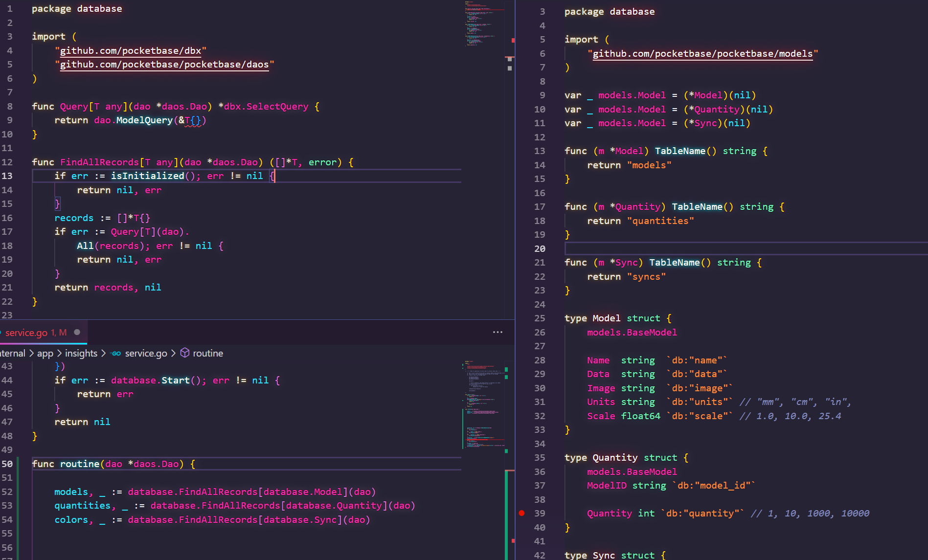Click the Scale field in Model struct
This screenshot has width=928, height=560.
(x=601, y=416)
